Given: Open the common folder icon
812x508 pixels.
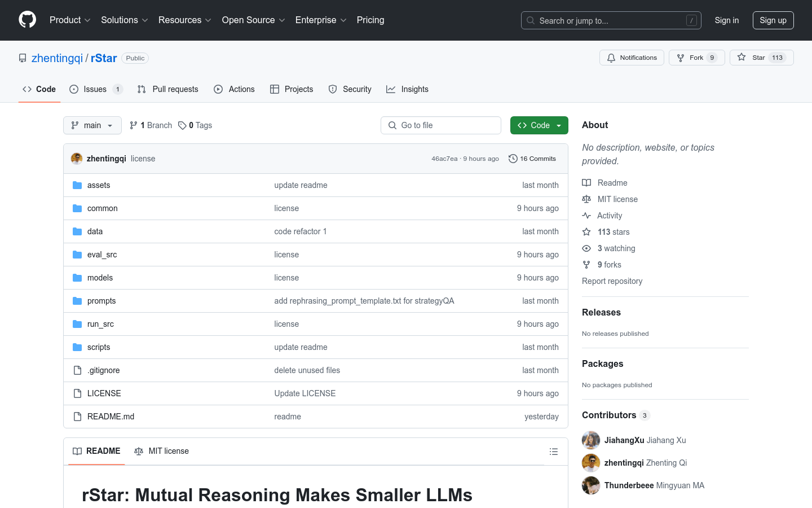Looking at the screenshot, I should pos(77,208).
